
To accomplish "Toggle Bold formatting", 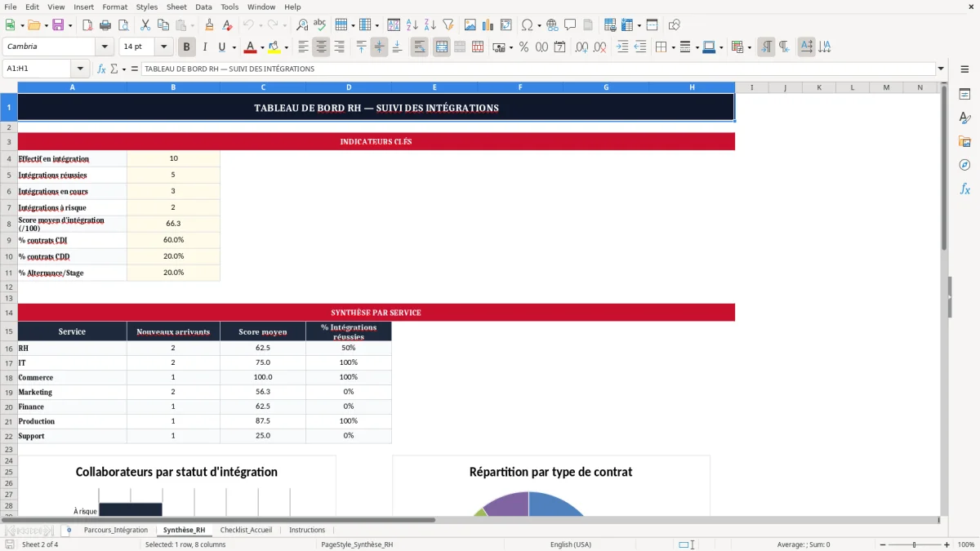I will pos(186,47).
